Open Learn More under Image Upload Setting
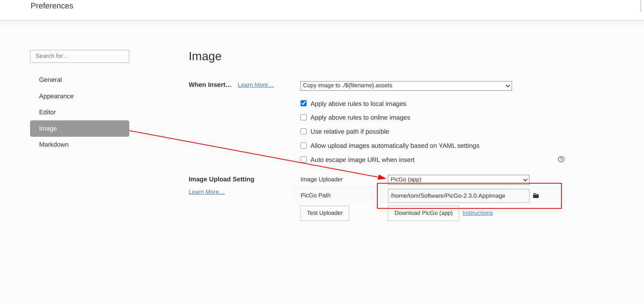The height and width of the screenshot is (304, 644). coord(207,192)
